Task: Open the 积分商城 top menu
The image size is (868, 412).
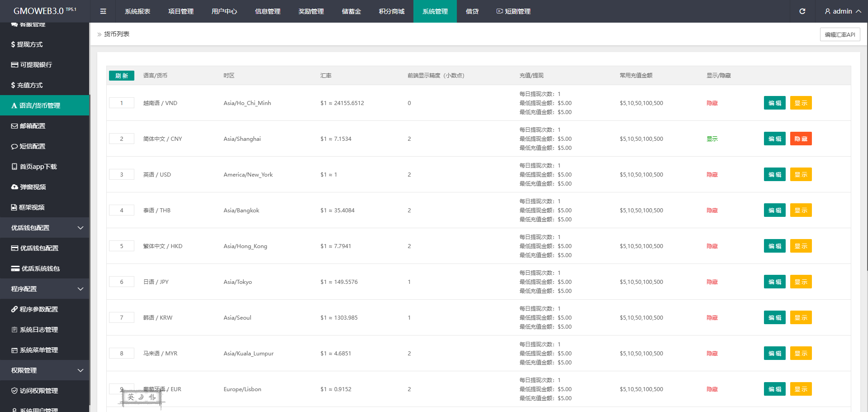Action: [x=391, y=11]
